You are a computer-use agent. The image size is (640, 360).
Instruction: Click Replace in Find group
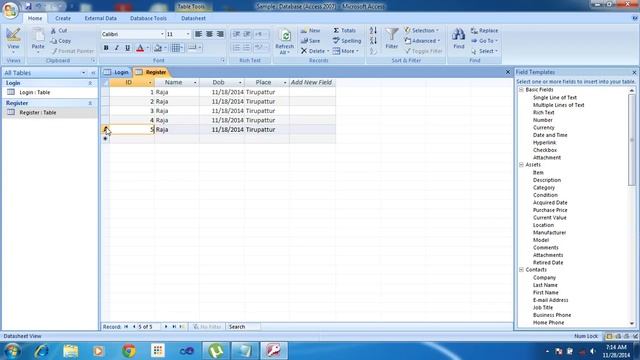[484, 31]
